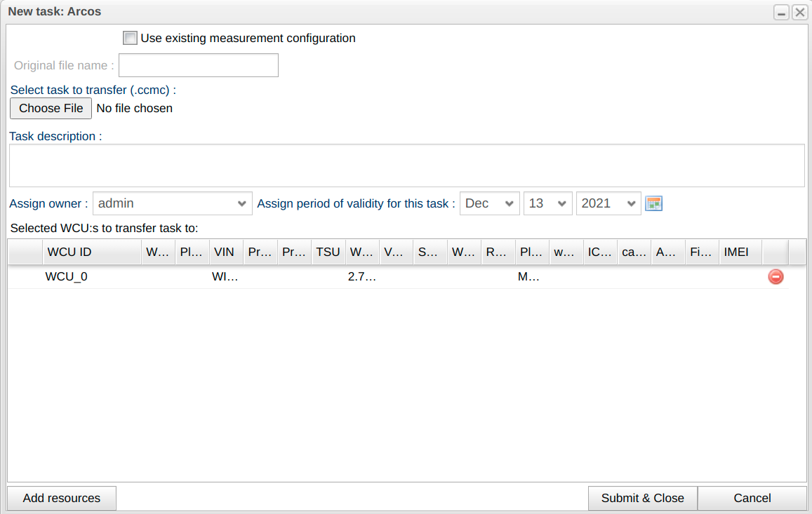812x514 pixels.
Task: Click the IMEI column header
Action: [740, 252]
